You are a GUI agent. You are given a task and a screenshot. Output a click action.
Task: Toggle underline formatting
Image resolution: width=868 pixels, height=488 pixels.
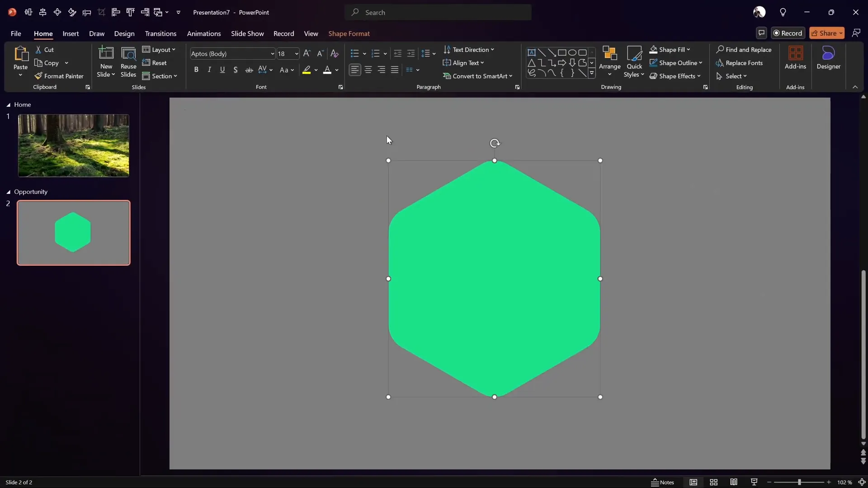click(222, 70)
